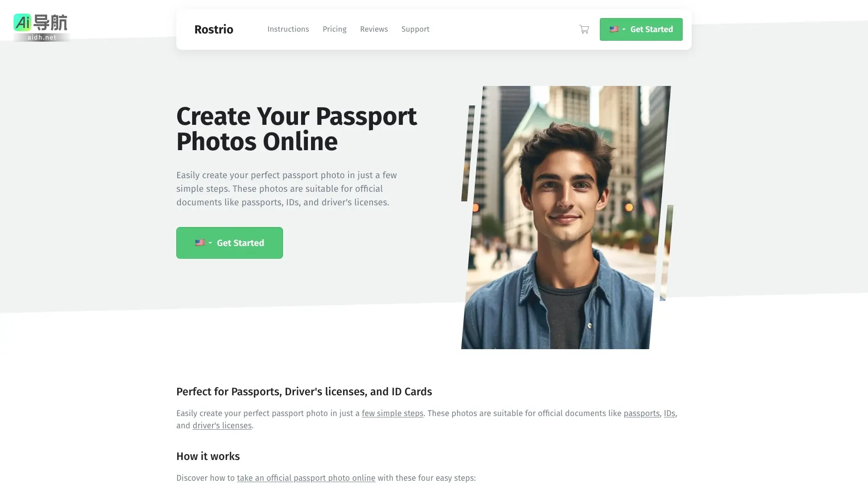868x488 pixels.
Task: Click the AI aidh.net logo
Action: [41, 27]
